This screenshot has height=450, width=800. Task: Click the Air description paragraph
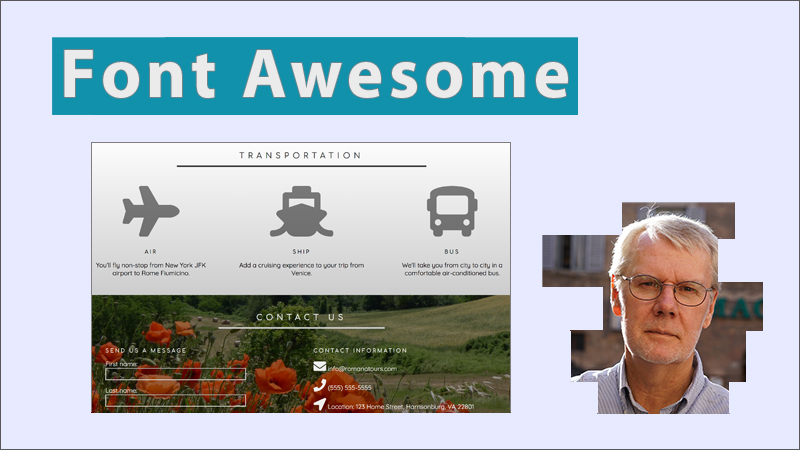[150, 269]
